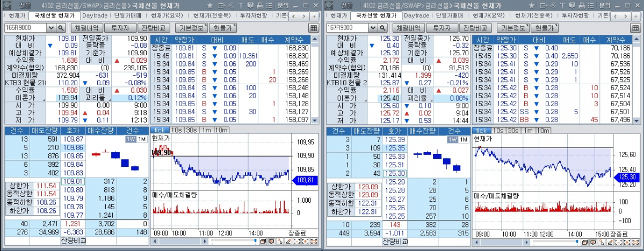
Task: Click down arrow of left trade list scrollbar
Action: click(315, 121)
